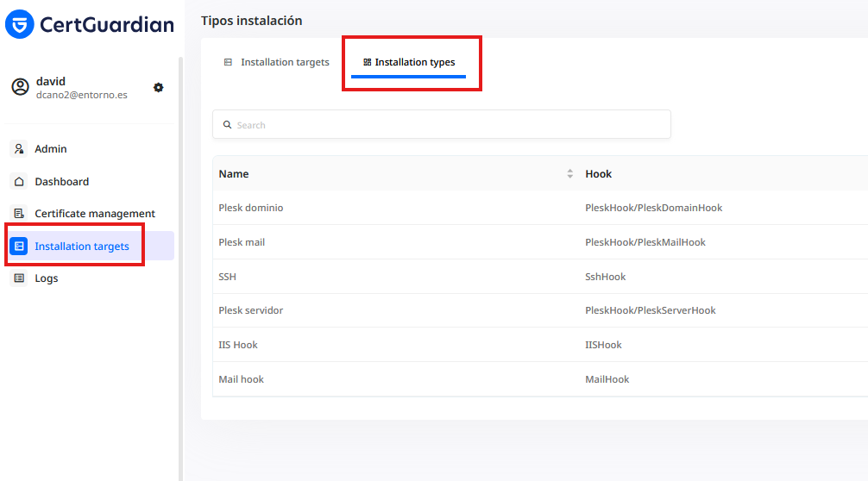
Task: Select the SSH installation type row
Action: [x=540, y=277]
